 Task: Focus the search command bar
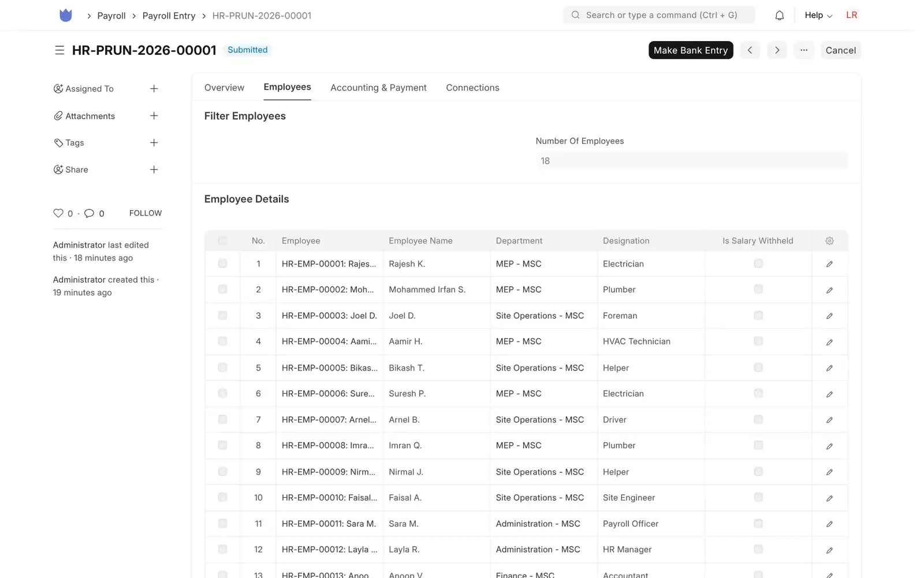click(x=659, y=15)
